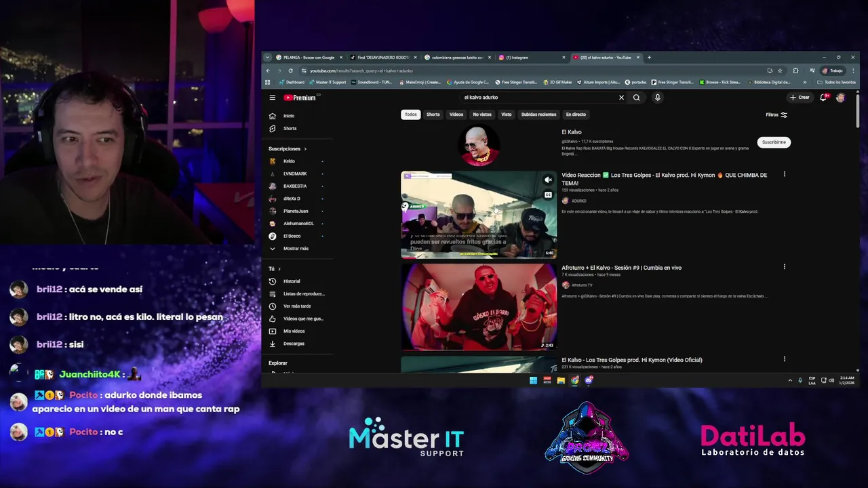Open File Explorer from the taskbar
The width and height of the screenshot is (868, 488).
tap(561, 380)
